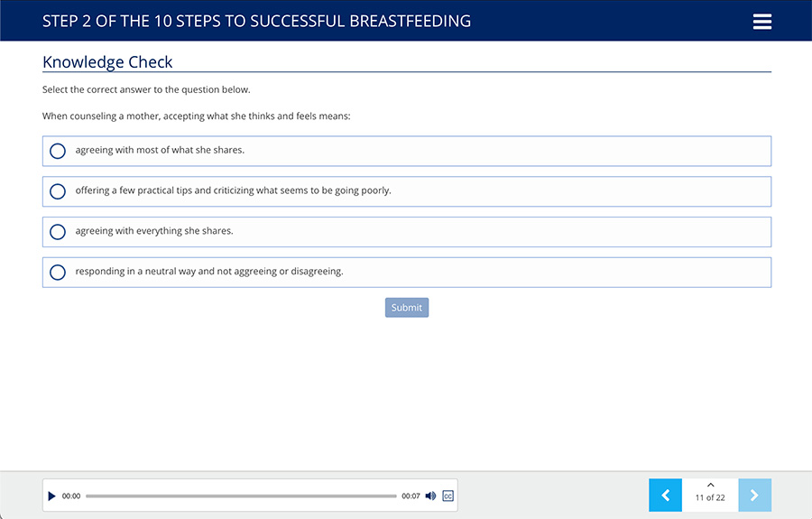Click the '11 of 22' page counter
Image resolution: width=812 pixels, height=519 pixels.
(710, 498)
